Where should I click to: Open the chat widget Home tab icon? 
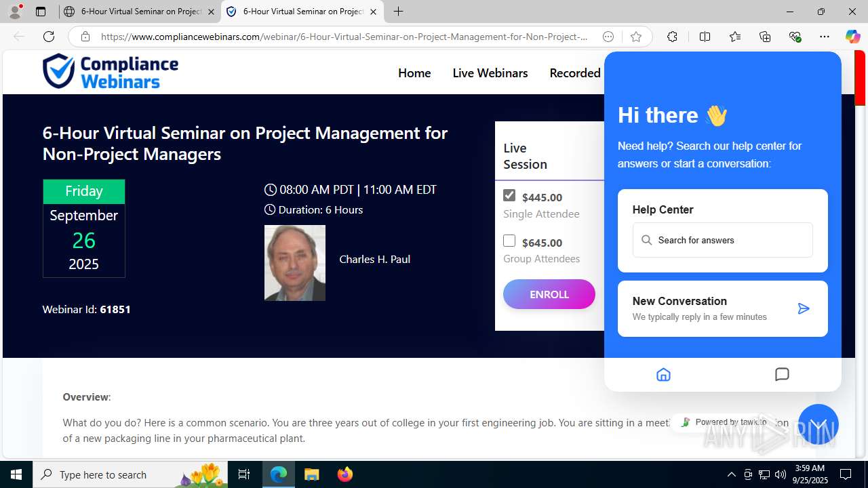pos(663,374)
